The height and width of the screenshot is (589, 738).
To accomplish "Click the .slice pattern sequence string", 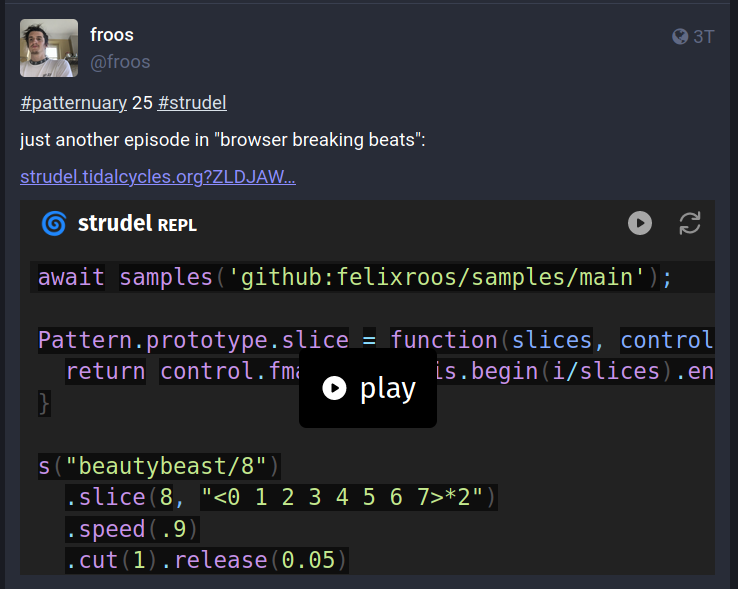I will [341, 497].
